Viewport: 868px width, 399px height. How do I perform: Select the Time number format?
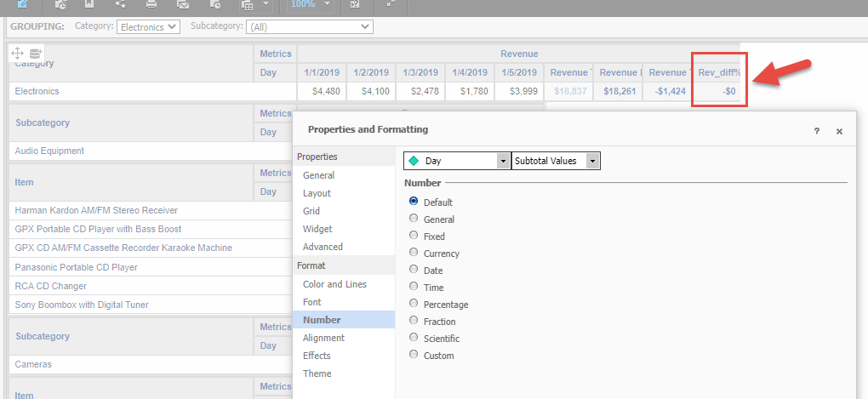pyautogui.click(x=413, y=287)
